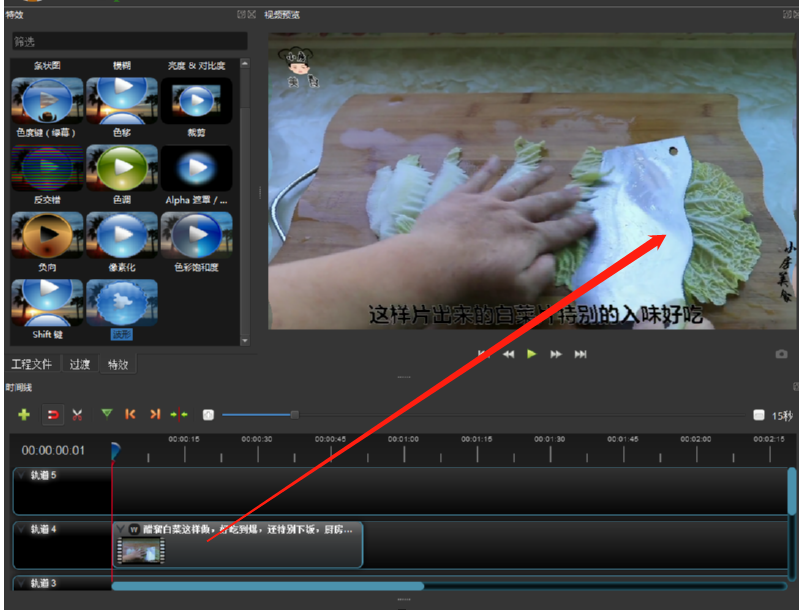Select the 像素化 pixelate effect
Screen dimensions: 799x610
point(122,235)
